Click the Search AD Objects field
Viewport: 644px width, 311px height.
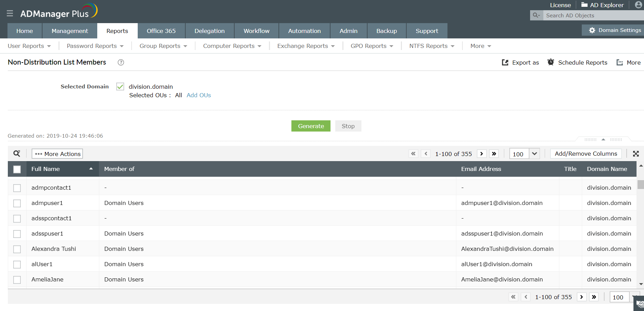click(593, 15)
